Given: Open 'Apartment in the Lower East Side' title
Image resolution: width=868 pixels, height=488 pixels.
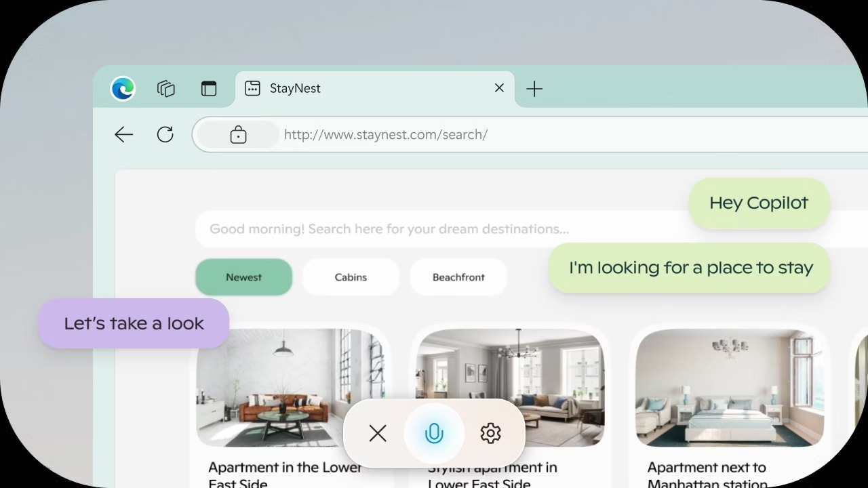Looking at the screenshot, I should [285, 474].
